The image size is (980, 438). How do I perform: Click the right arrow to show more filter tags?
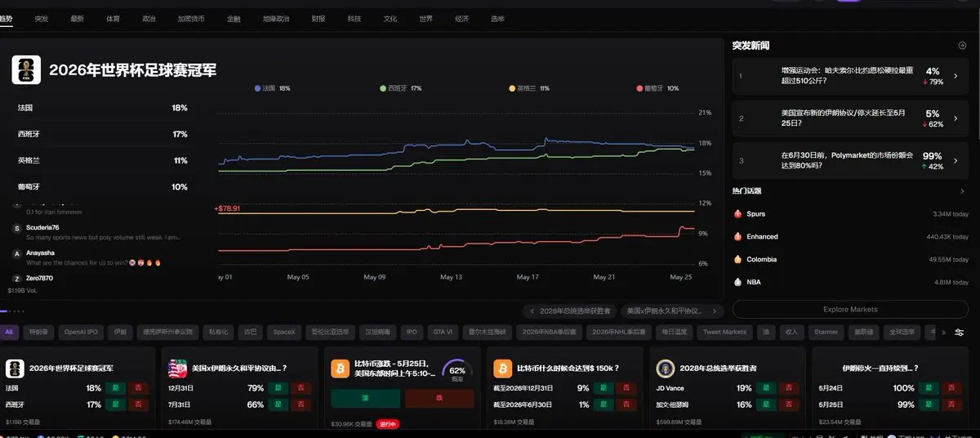(943, 333)
